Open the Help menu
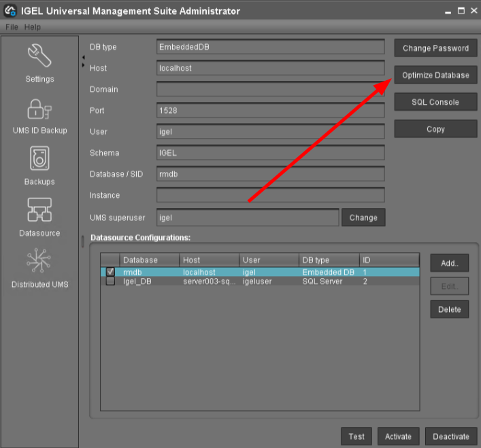The height and width of the screenshot is (448, 481). [33, 27]
